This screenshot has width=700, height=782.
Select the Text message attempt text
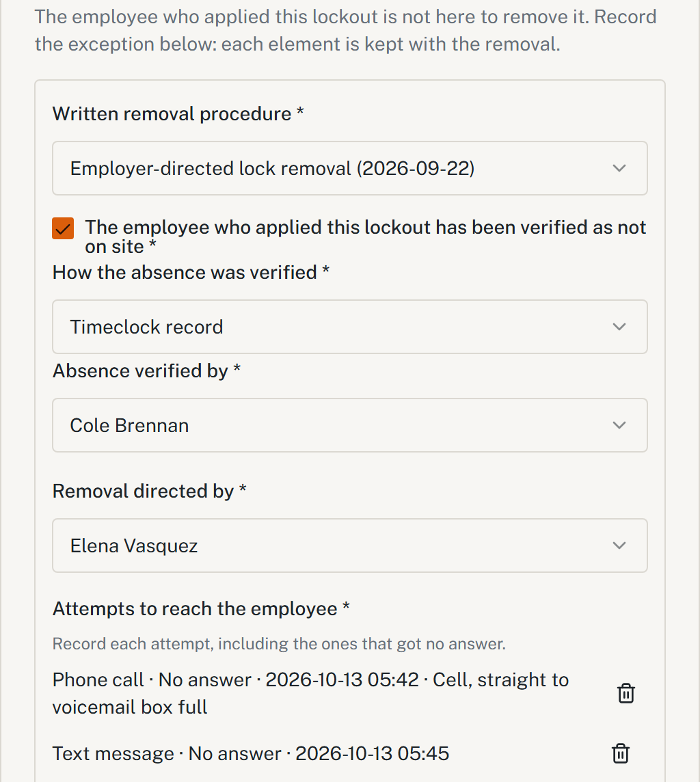pos(251,753)
